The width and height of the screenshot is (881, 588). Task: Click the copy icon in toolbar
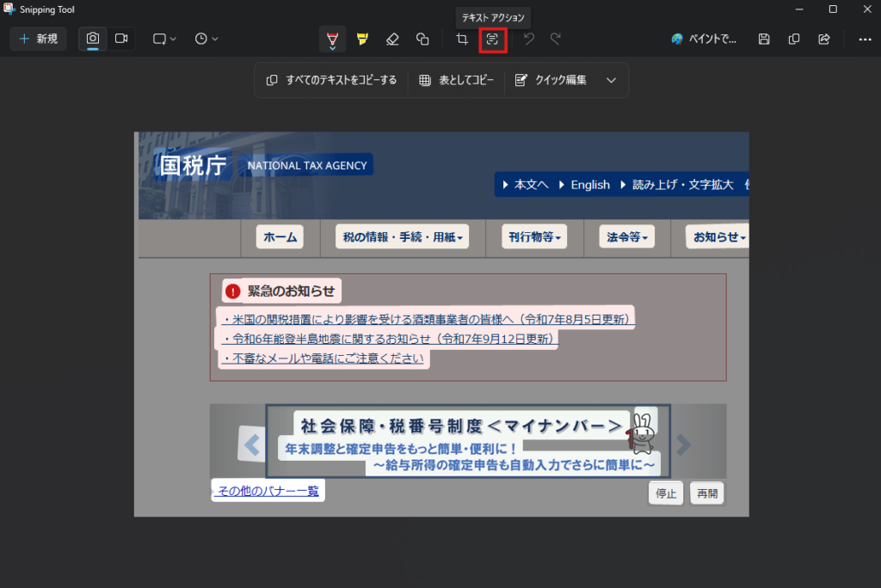pos(794,39)
